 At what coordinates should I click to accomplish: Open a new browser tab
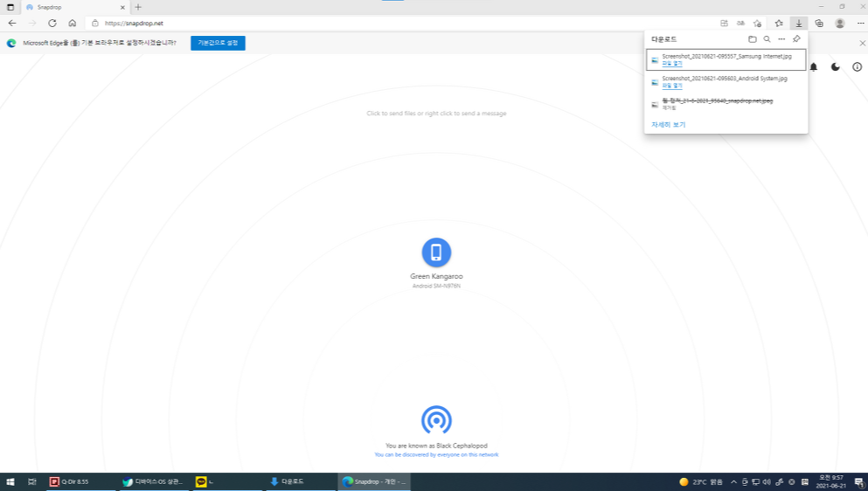pos(138,7)
